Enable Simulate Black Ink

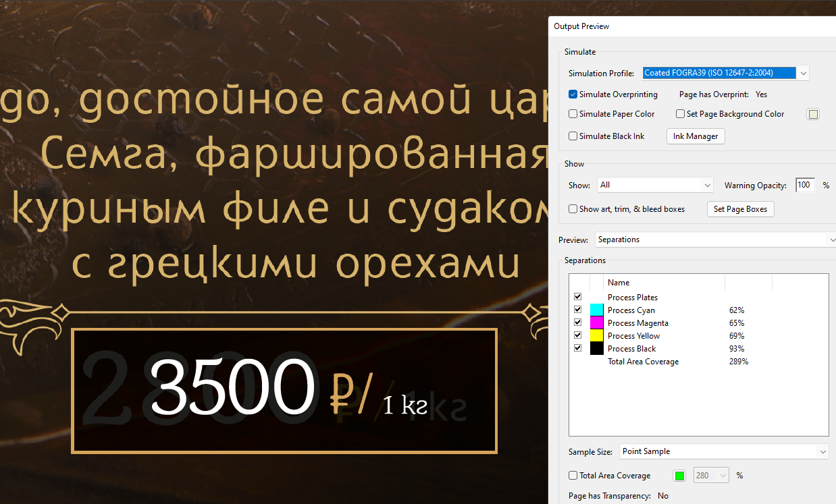click(x=572, y=136)
